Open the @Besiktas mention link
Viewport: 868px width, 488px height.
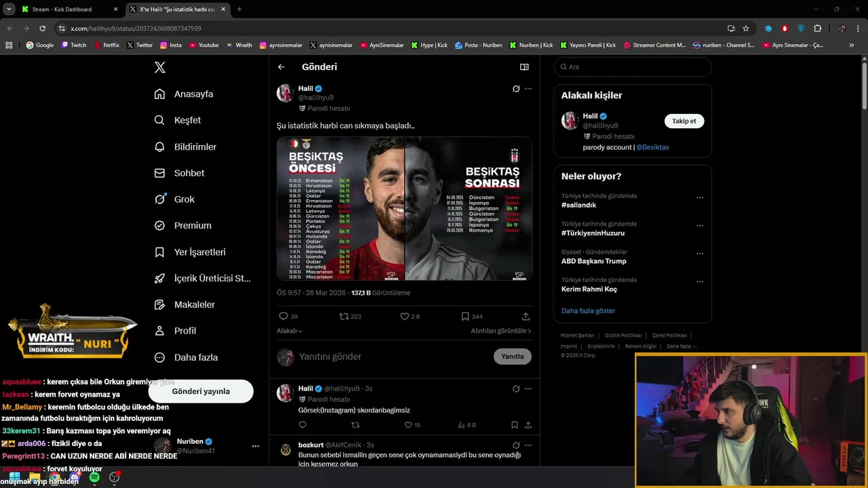click(x=652, y=147)
